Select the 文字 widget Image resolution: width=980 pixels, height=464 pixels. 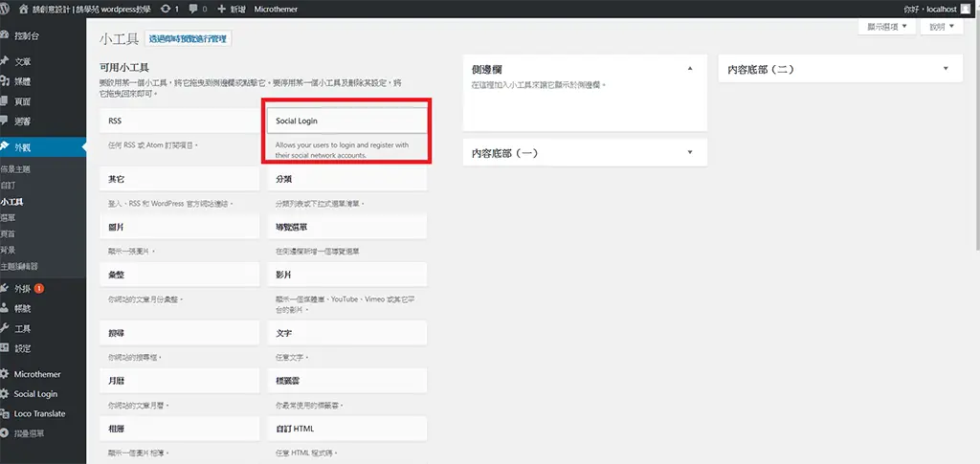(346, 333)
